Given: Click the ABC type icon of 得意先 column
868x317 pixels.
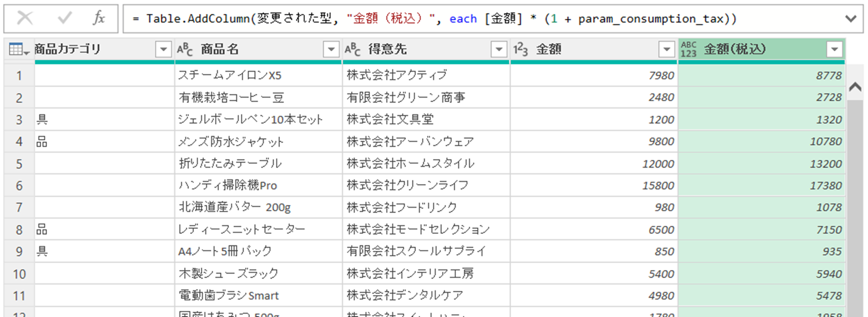Looking at the screenshot, I should tap(352, 50).
